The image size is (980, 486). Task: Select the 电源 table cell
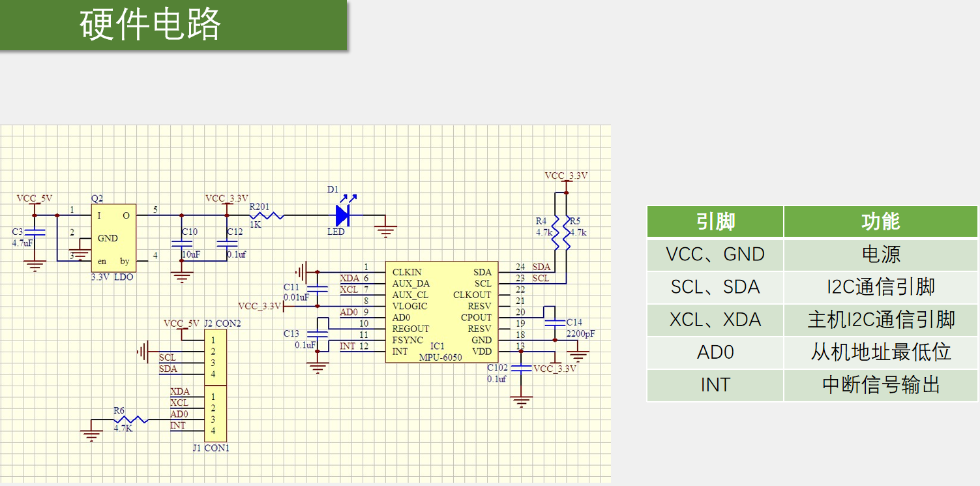point(881,254)
